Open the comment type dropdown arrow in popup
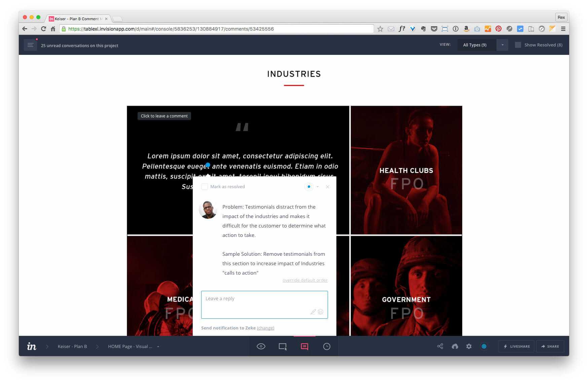Image resolution: width=588 pixels, height=383 pixels. (318, 187)
